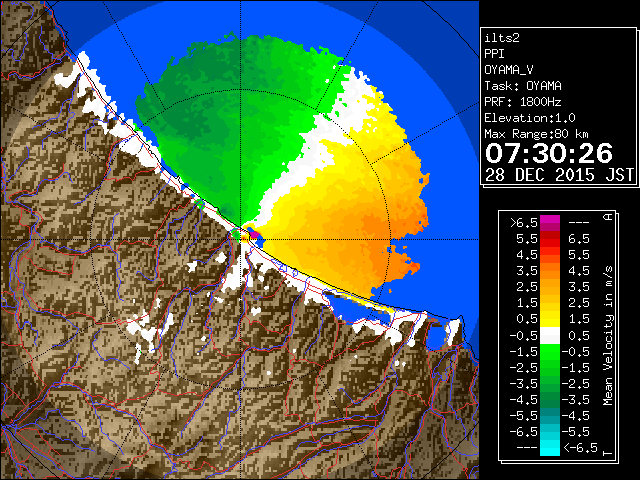Select the yellow legend color band

click(550, 319)
